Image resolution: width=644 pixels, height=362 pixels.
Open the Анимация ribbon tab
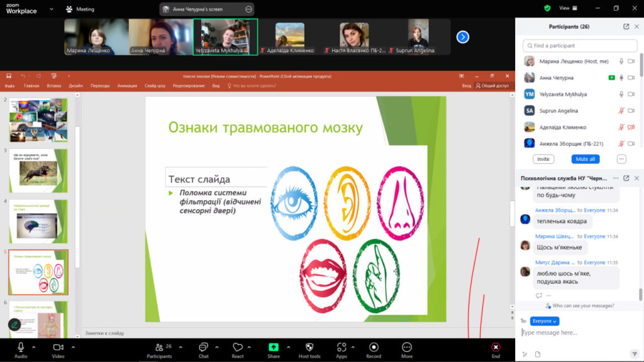coord(127,85)
